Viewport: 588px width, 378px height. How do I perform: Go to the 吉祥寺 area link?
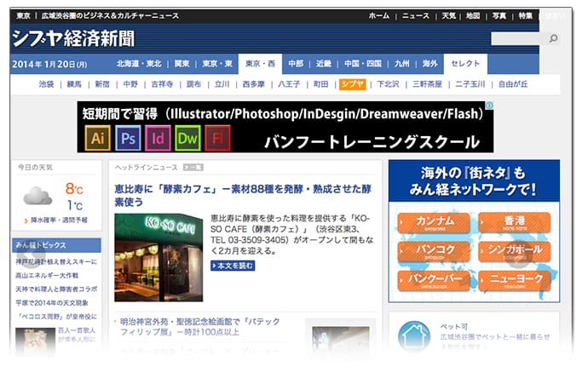[x=162, y=84]
